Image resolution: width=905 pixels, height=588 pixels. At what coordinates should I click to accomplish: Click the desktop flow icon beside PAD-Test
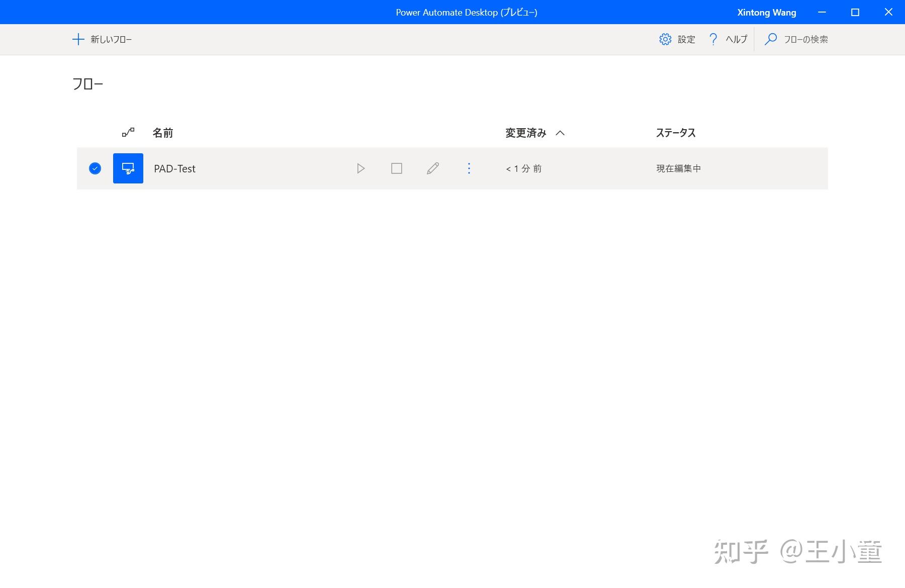point(128,168)
